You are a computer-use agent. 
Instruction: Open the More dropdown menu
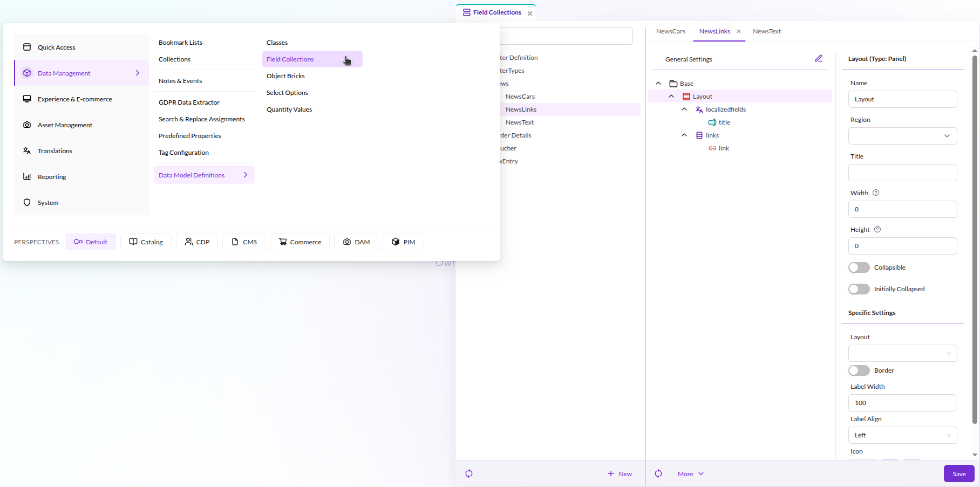pos(691,474)
